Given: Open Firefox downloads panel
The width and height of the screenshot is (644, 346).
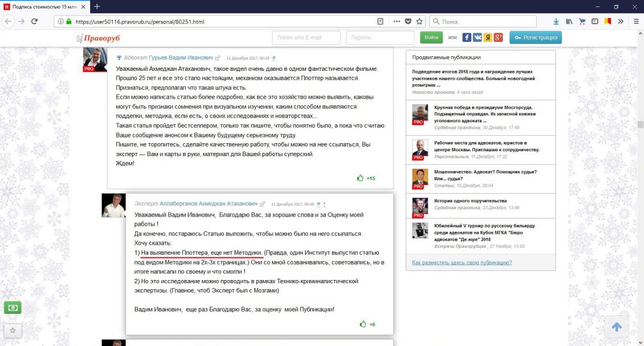Looking at the screenshot, I should point(556,21).
